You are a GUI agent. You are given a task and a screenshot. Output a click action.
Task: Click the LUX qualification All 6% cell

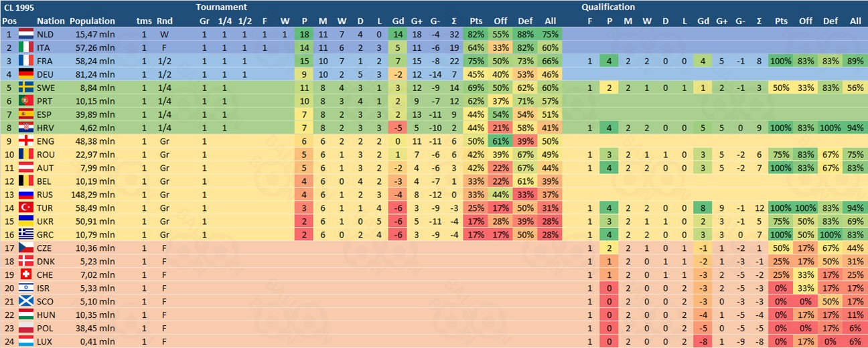coord(855,341)
